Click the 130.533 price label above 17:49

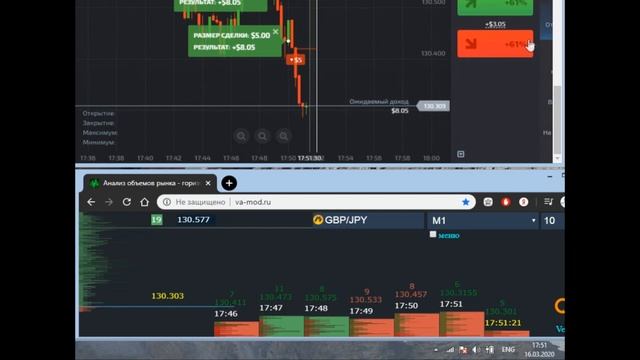pos(366,300)
